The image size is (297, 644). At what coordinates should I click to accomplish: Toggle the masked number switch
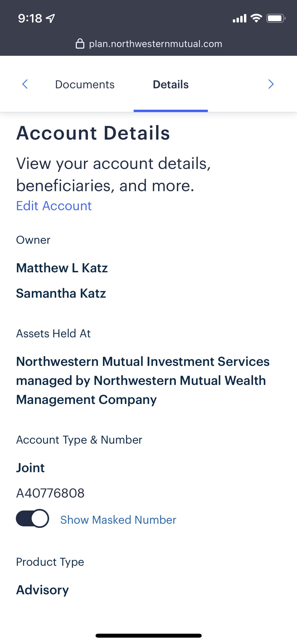click(32, 518)
